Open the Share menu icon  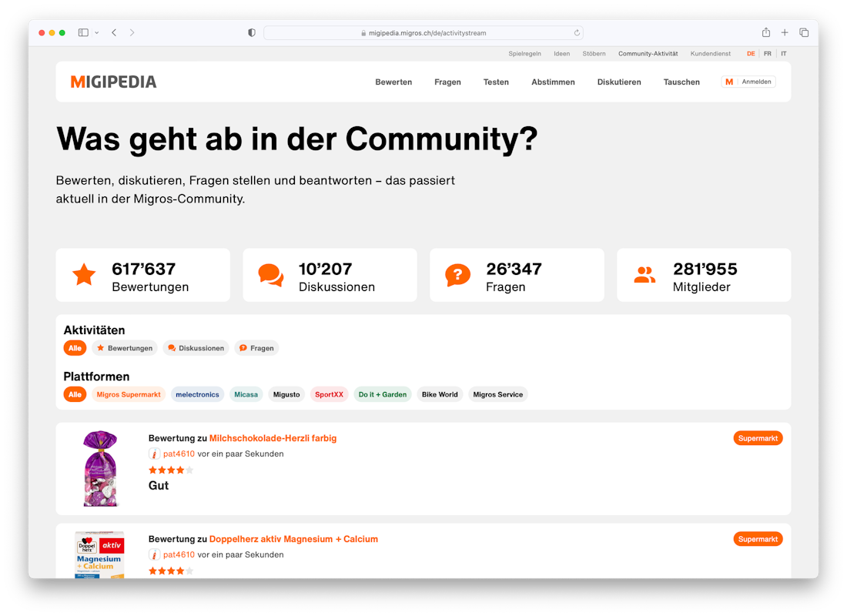click(x=766, y=32)
